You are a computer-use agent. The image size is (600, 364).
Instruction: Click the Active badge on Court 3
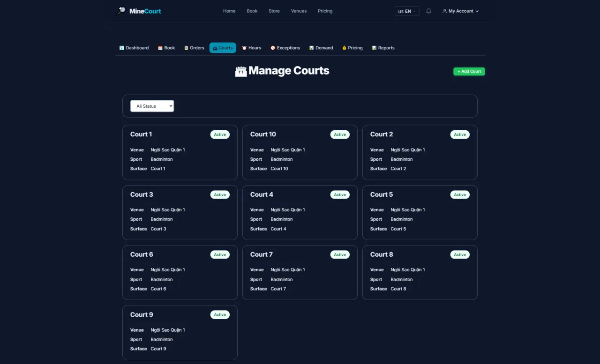220,195
